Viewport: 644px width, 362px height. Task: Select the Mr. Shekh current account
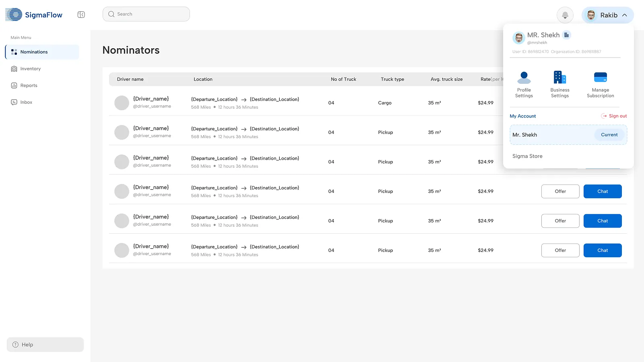(568, 135)
